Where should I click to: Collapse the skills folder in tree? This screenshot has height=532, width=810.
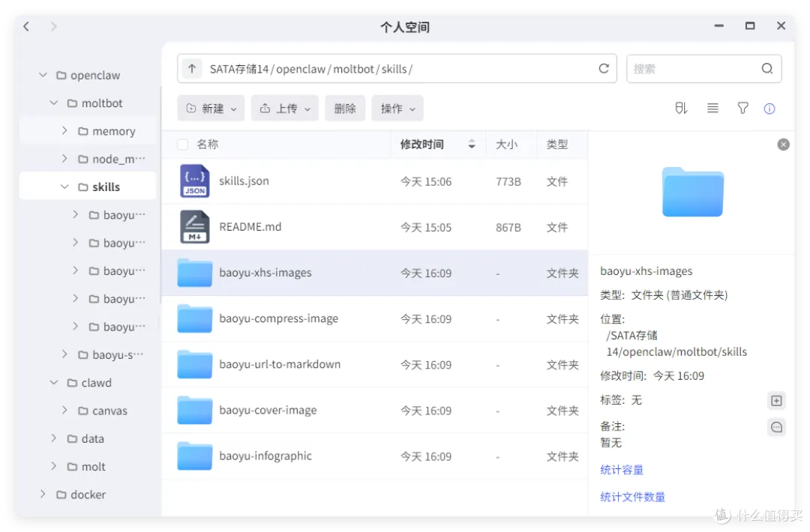(64, 187)
